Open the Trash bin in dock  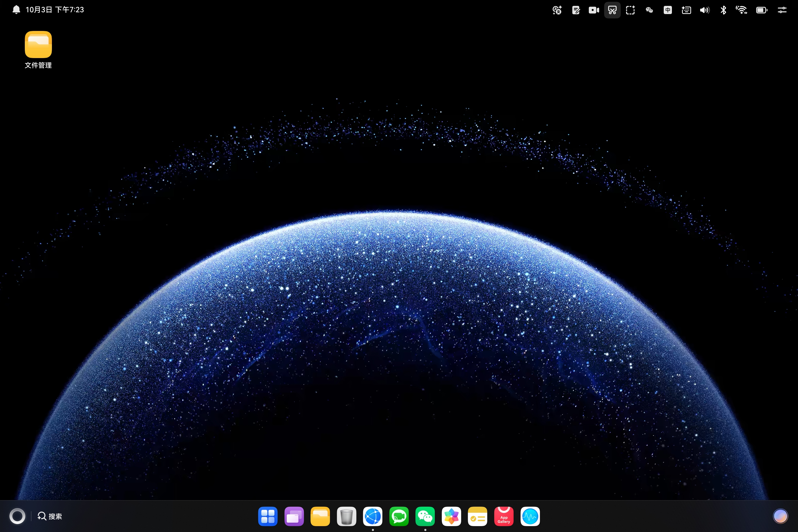[346, 516]
